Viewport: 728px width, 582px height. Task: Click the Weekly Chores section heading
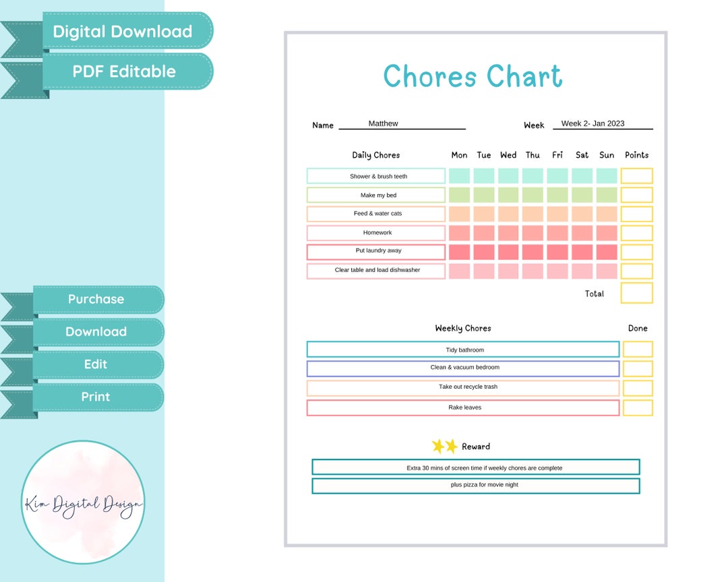463,328
